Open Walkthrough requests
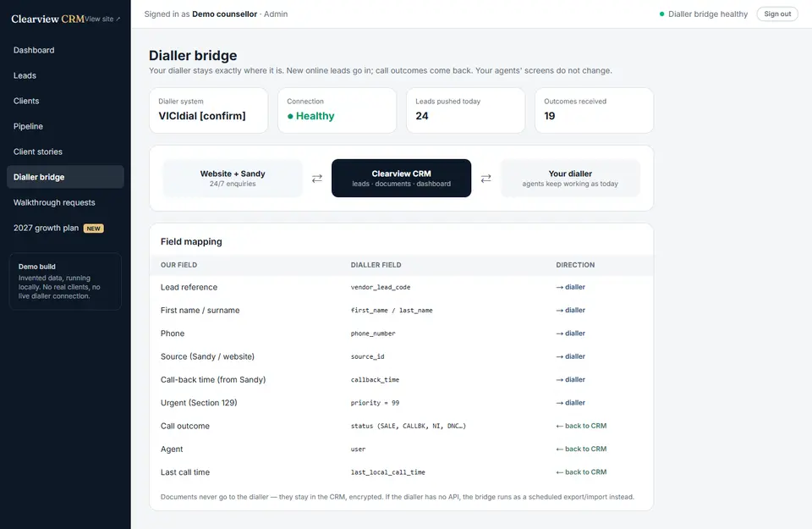Screen dimensions: 812x529 (65, 202)
